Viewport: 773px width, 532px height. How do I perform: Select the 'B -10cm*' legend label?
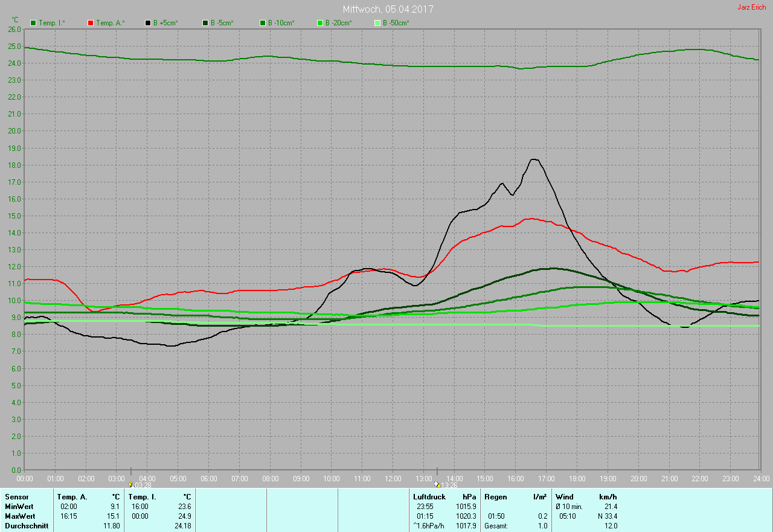coord(281,23)
